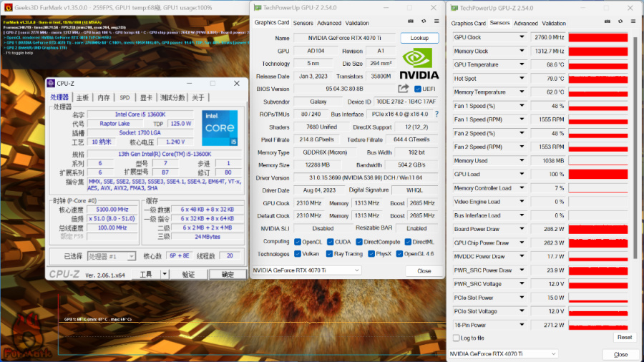Open the Hot Spot sensor dropdown
Viewport: 644px width, 362px height.
click(522, 78)
